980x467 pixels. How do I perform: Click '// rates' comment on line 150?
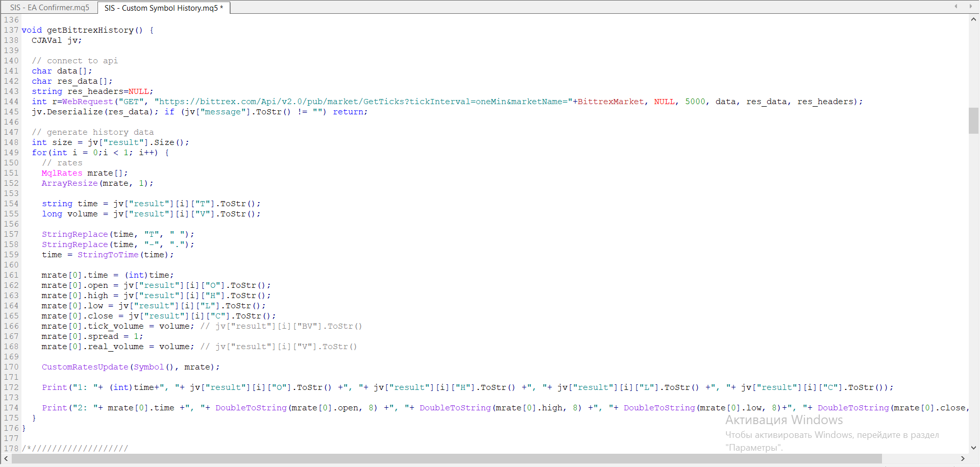pos(62,163)
